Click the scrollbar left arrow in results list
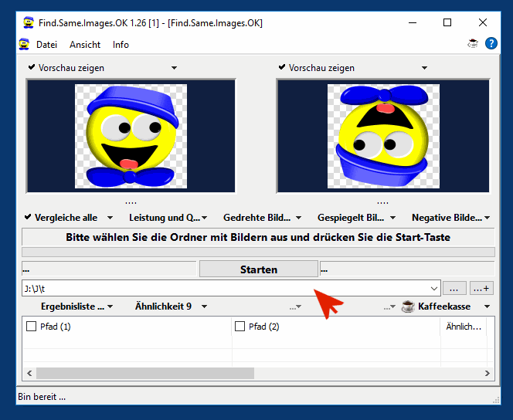Screen dimensions: 513x420 point(30,373)
